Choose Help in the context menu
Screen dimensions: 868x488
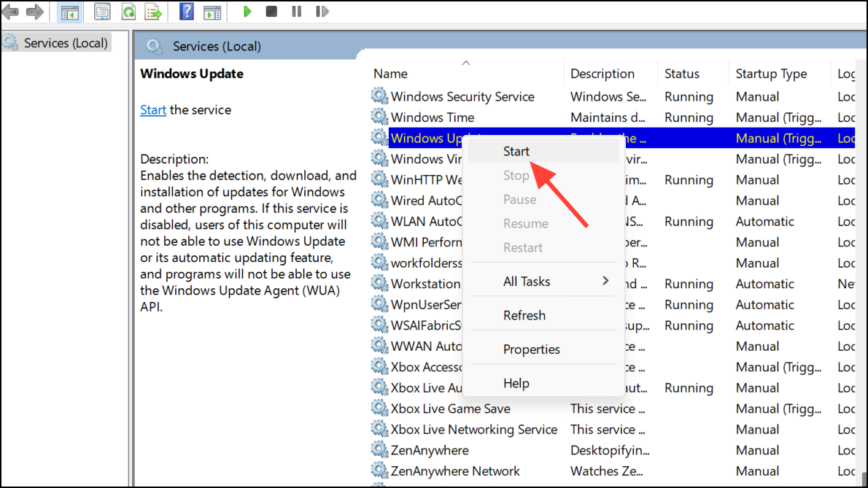pyautogui.click(x=543, y=384)
